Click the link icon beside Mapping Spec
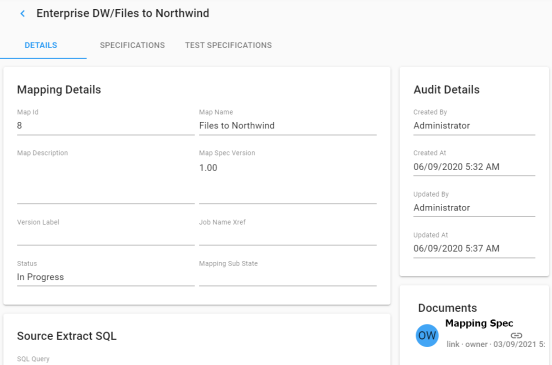552x365 pixels. [x=516, y=335]
